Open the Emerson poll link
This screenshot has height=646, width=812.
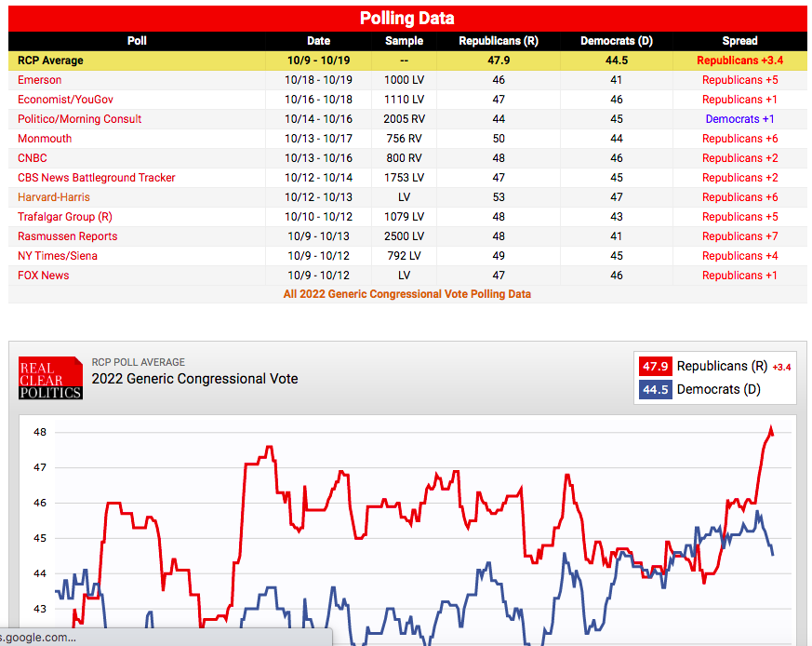39,80
